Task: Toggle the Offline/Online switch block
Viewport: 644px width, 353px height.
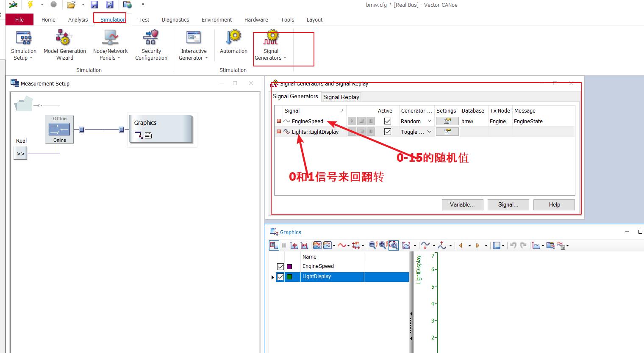Action: [59, 129]
